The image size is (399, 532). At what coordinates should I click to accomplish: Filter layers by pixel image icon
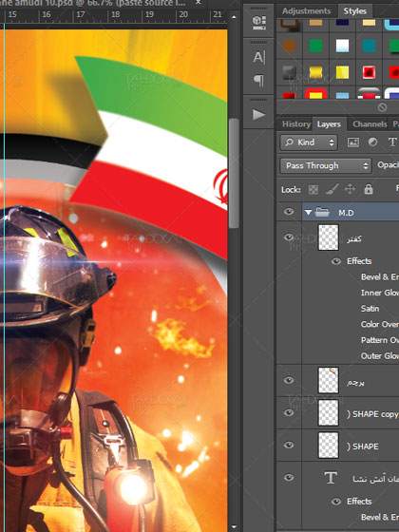pos(353,142)
